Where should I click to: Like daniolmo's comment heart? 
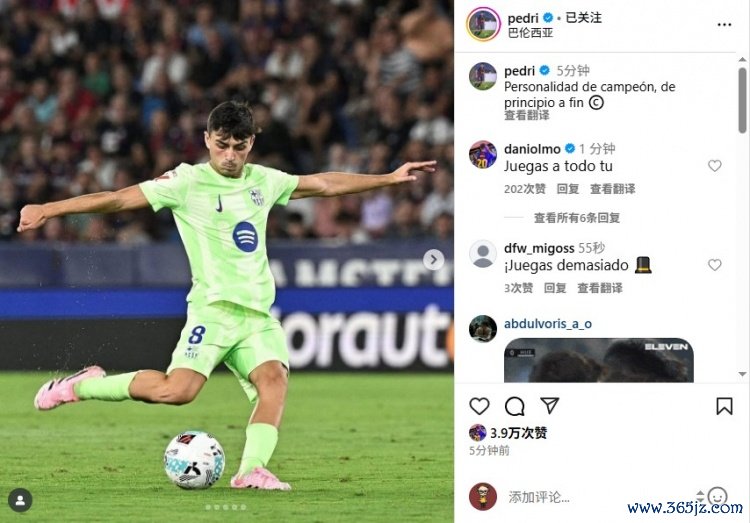tap(715, 166)
